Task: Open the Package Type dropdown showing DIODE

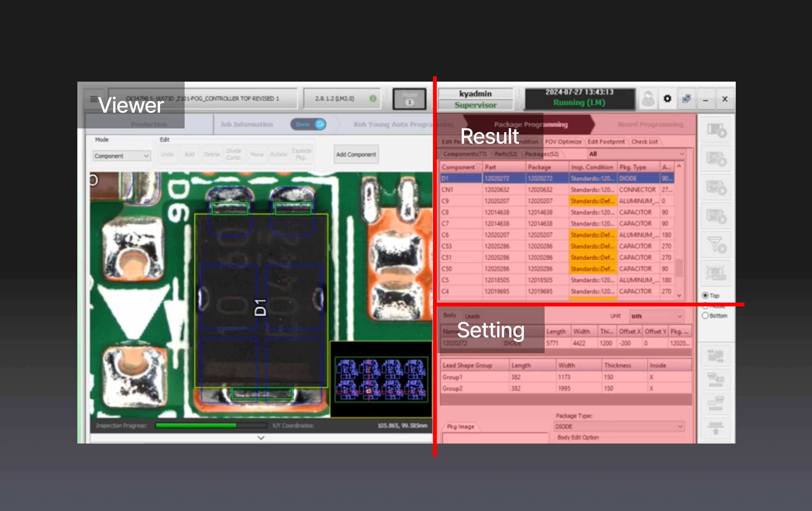Action: tap(619, 426)
